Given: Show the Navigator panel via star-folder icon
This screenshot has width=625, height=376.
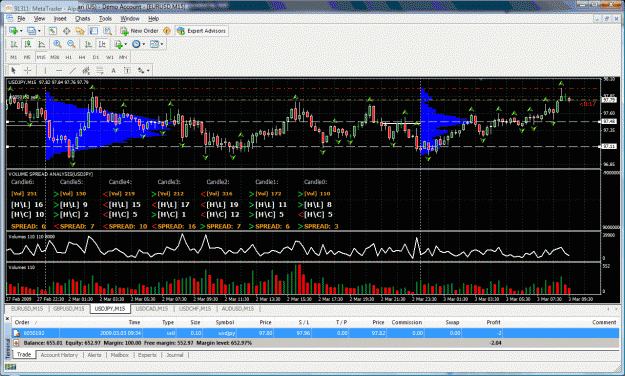Looking at the screenshot, I should [x=80, y=31].
